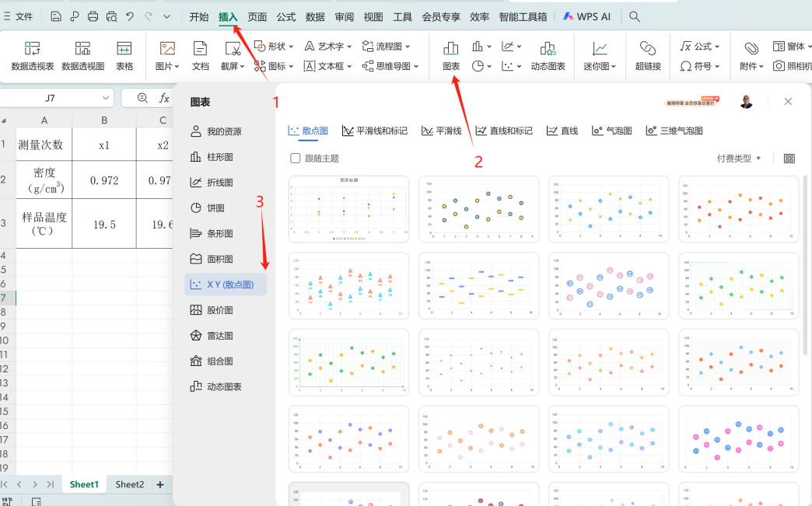The width and height of the screenshot is (812, 506).
Task: Switch to the 公式 ribbon tab
Action: 285,16
